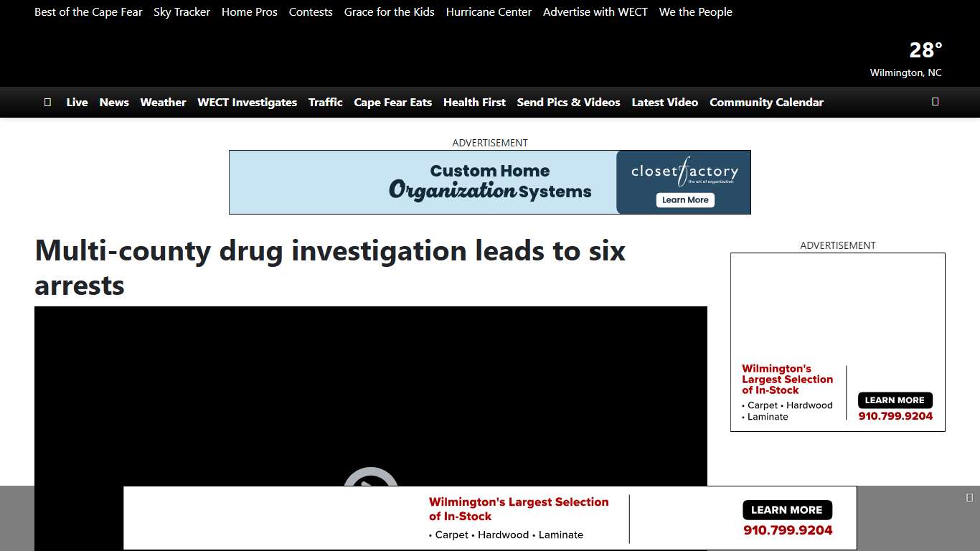Open the We the People section
This screenshot has height=551, width=980.
tap(695, 11)
